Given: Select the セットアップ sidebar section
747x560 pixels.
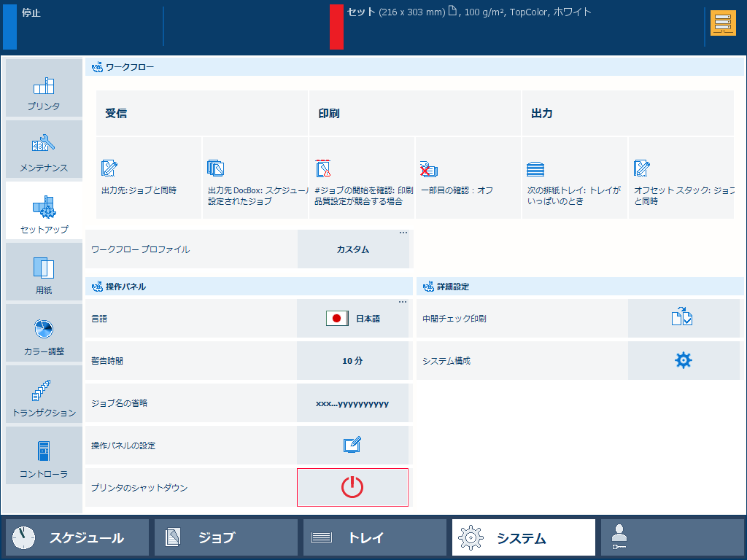Looking at the screenshot, I should (44, 211).
